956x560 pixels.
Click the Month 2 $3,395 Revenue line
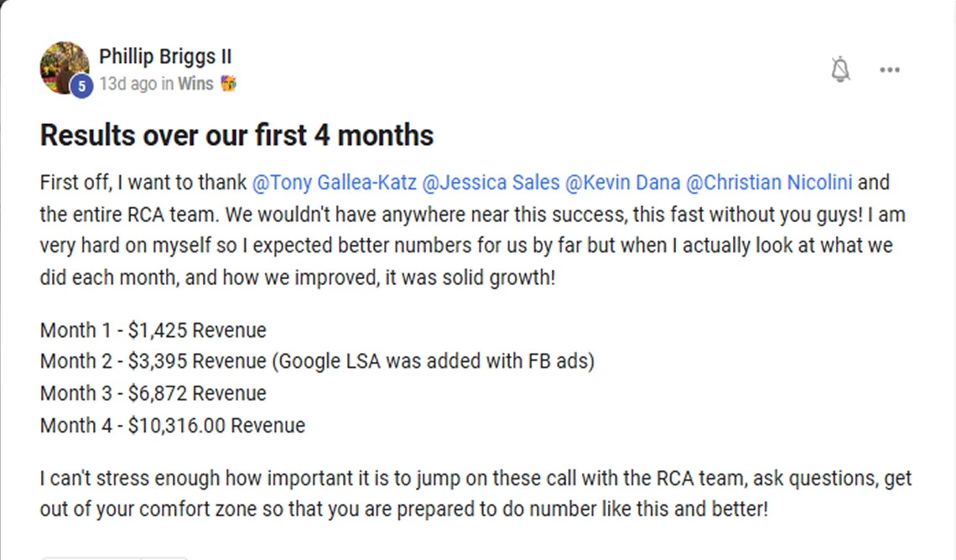317,362
